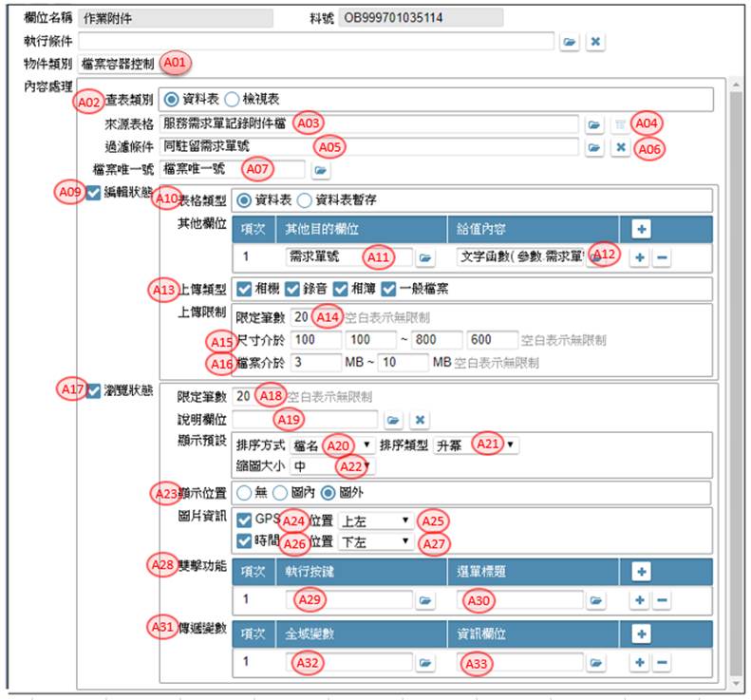Toggle 一般檔案 upload type checkbox
751x700 pixels.
point(388,289)
